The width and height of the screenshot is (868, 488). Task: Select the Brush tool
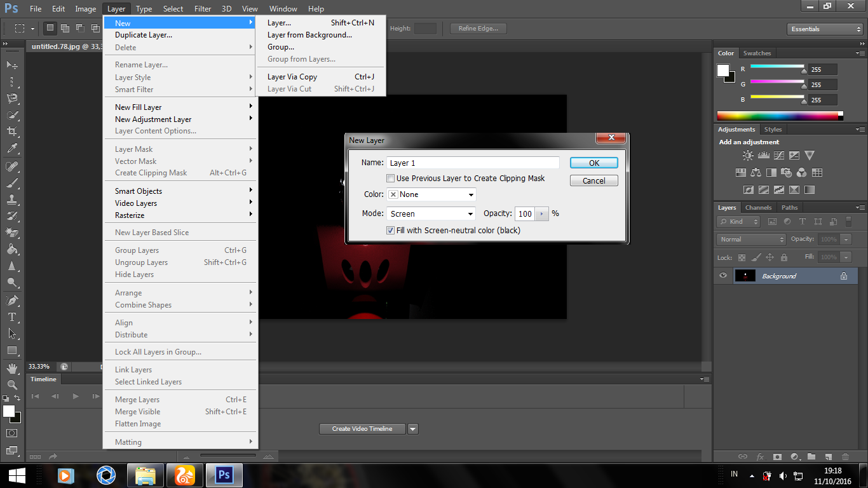coord(11,182)
